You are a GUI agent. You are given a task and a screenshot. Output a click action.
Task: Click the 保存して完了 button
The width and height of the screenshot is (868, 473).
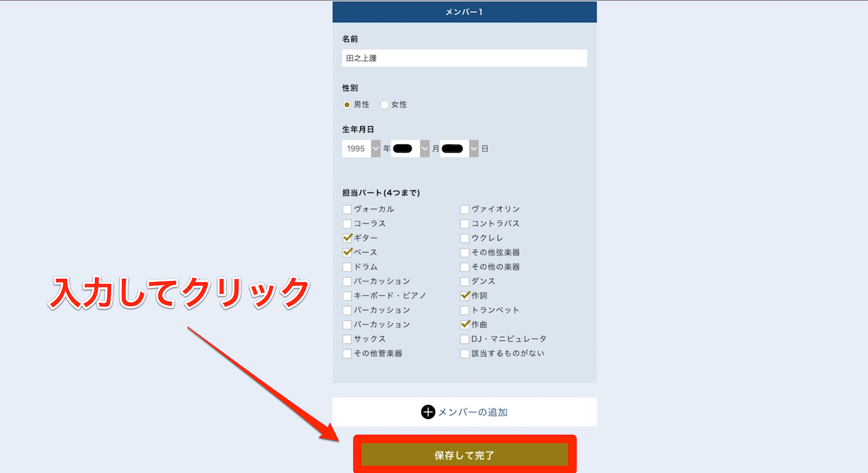(464, 455)
